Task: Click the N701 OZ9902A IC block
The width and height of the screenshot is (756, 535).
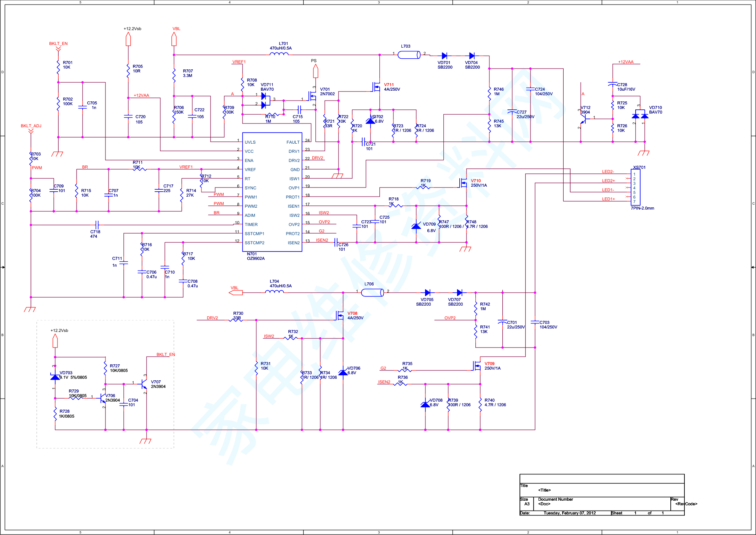Action: coord(272,192)
